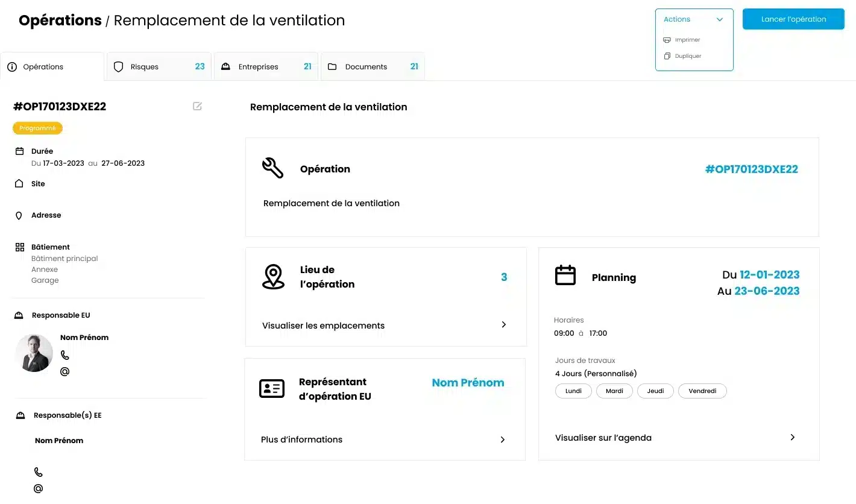Viewport: 856px width, 504px height.
Task: Open Visualiser sur l'agenda arrow
Action: click(793, 438)
